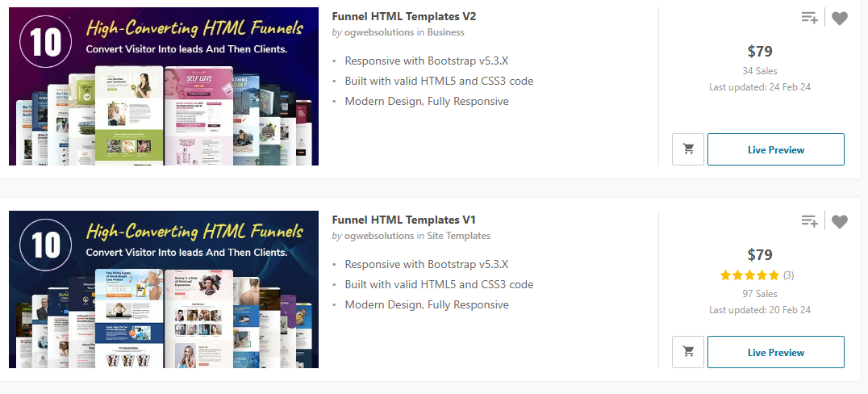Add Funnel HTML Templates V1 to collection
This screenshot has width=868, height=394.
pyautogui.click(x=809, y=221)
